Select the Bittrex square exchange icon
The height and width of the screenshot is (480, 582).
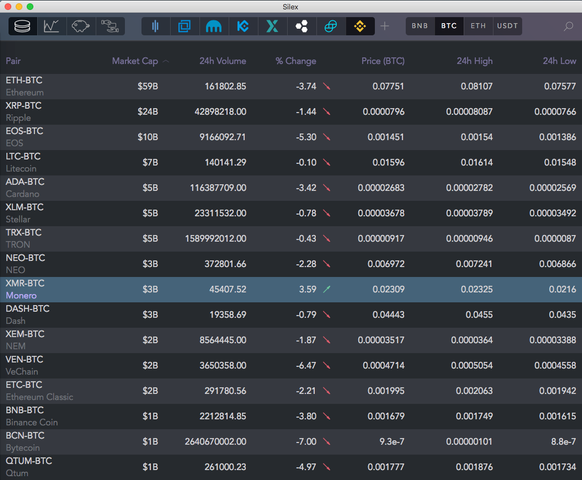[x=184, y=26]
